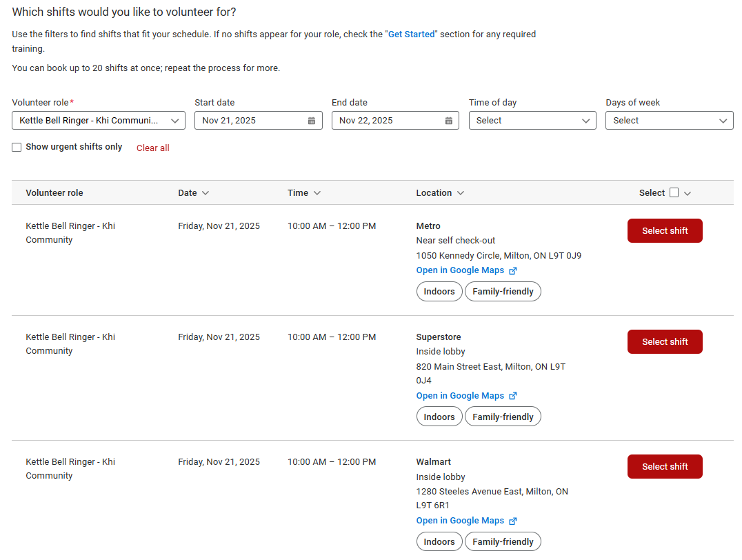Check the Select all shifts checkbox

point(674,193)
